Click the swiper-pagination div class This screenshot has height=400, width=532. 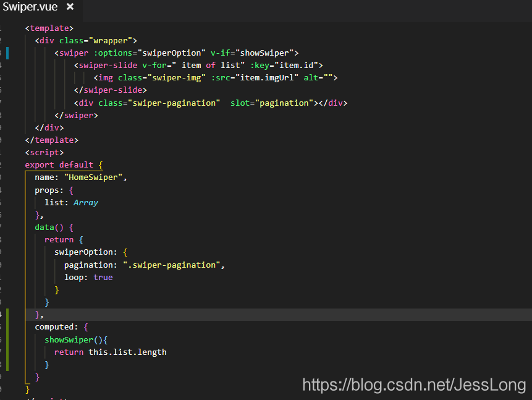click(x=159, y=103)
